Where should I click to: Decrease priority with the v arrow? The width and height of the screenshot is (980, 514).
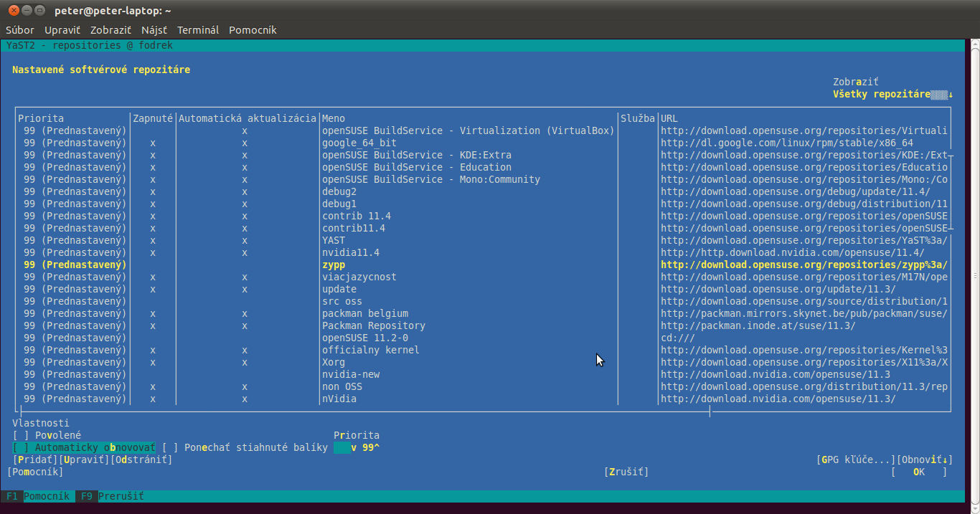(354, 447)
